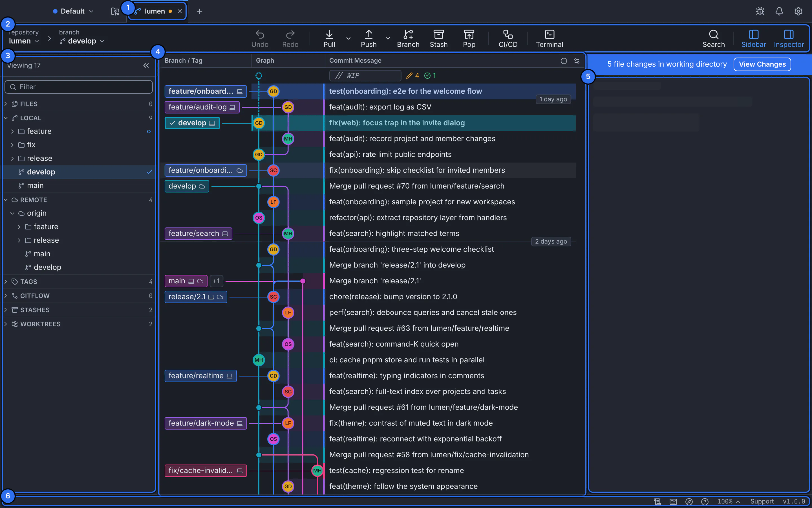Open the graph column settings icon
Screen dimensions: 812x508
(577, 61)
